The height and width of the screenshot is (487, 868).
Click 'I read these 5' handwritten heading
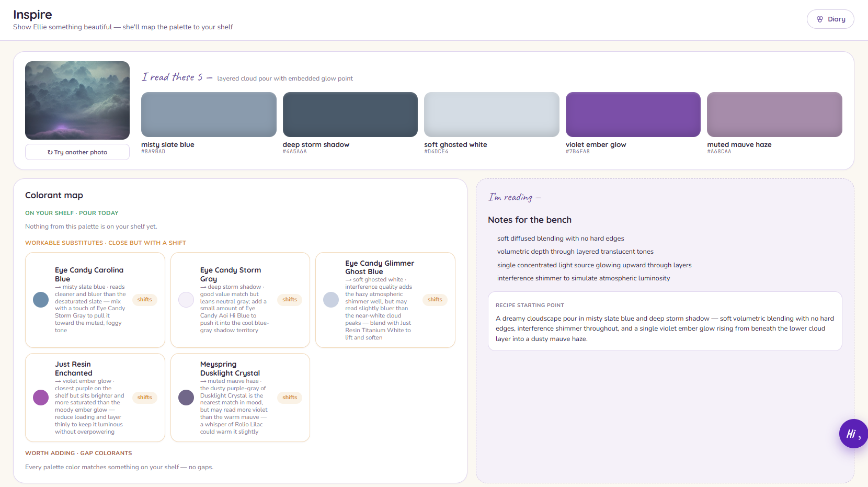pos(177,77)
